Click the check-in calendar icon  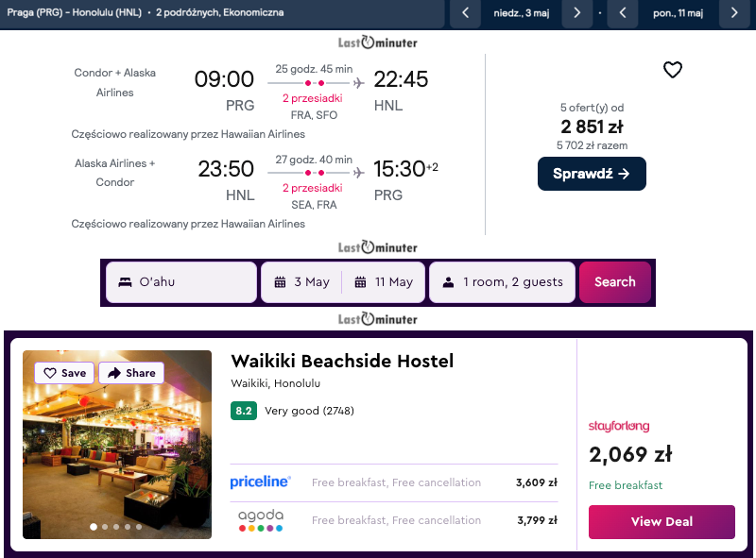(280, 282)
